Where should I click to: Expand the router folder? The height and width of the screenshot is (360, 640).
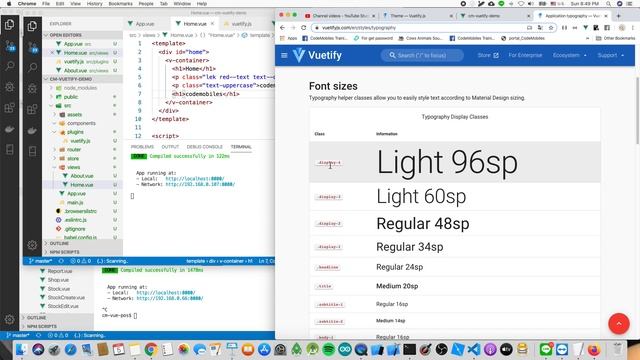click(x=73, y=150)
